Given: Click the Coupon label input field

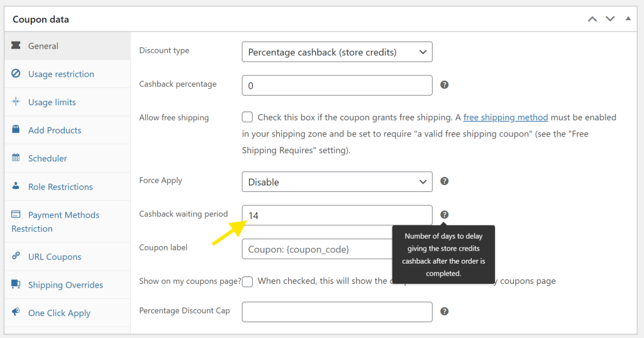Looking at the screenshot, I should (x=318, y=249).
